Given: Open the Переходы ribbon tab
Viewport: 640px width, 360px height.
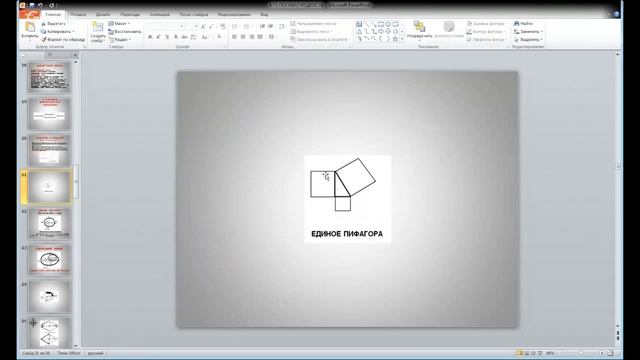Looking at the screenshot, I should [x=130, y=14].
